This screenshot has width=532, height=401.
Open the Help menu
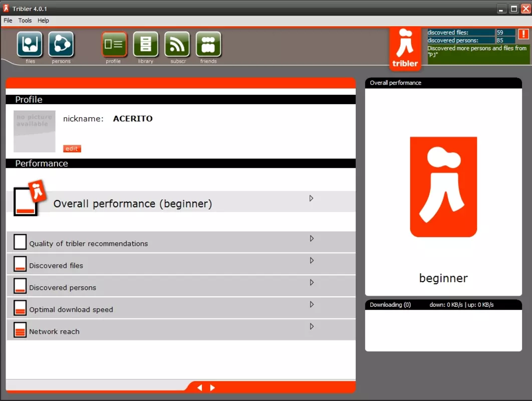click(x=43, y=21)
